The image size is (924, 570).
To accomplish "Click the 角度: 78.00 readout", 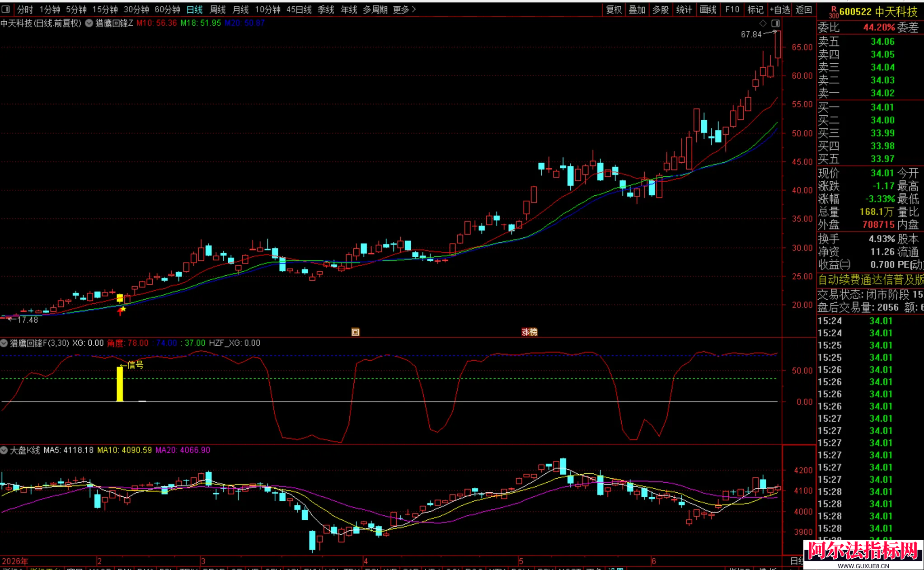I will 128,343.
